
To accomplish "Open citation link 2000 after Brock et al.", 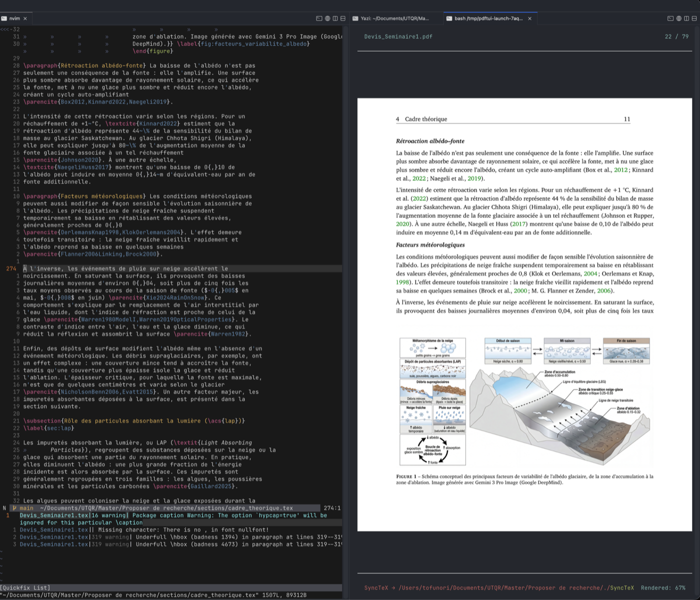I will point(520,290).
